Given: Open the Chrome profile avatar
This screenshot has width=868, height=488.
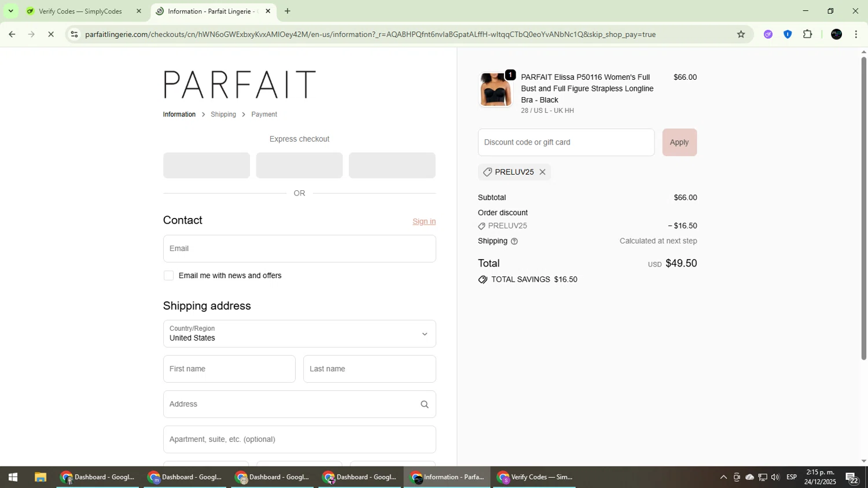Looking at the screenshot, I should pos(836,34).
